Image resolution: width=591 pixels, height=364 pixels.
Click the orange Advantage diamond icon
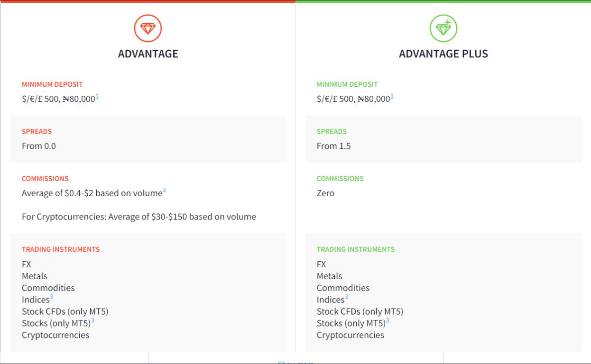pos(148,28)
